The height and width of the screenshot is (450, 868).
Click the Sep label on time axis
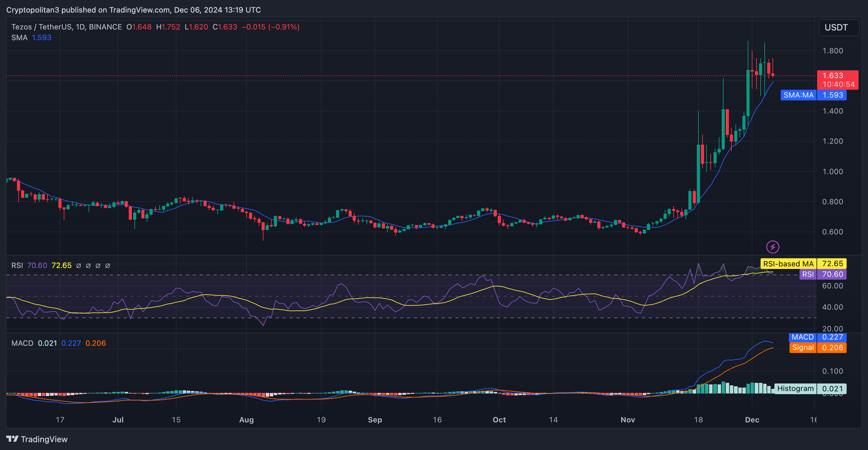tap(375, 420)
